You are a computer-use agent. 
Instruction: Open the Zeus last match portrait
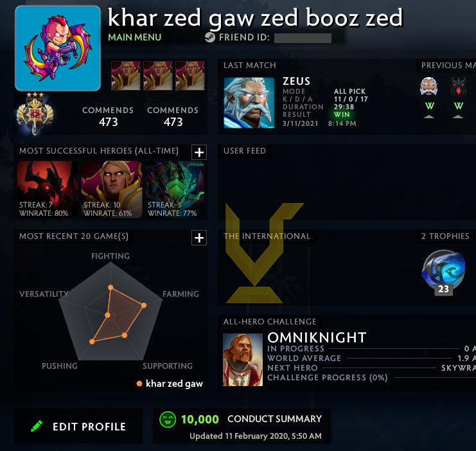pyautogui.click(x=249, y=103)
